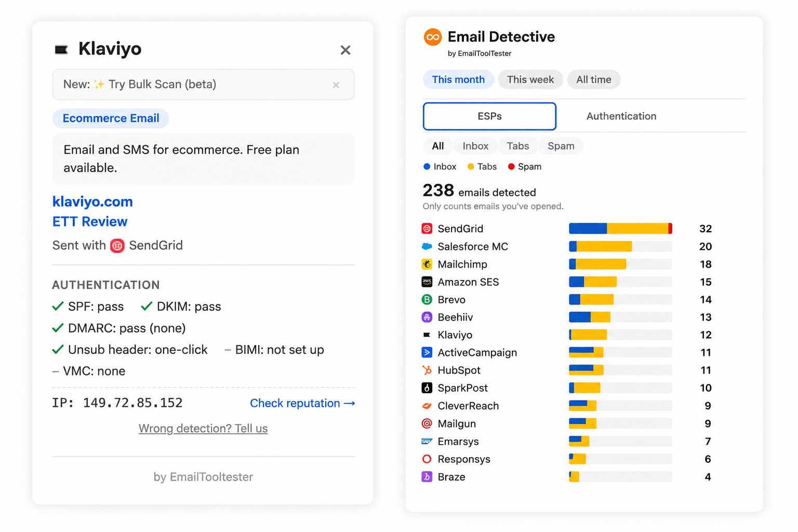798x532 pixels.
Task: Click the SendGrid icon in ESP list
Action: point(427,229)
